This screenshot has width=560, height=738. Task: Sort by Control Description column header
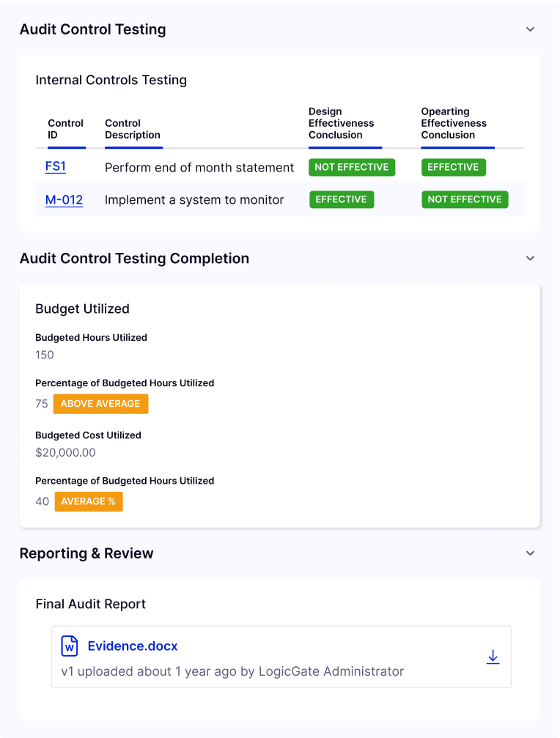click(x=133, y=129)
